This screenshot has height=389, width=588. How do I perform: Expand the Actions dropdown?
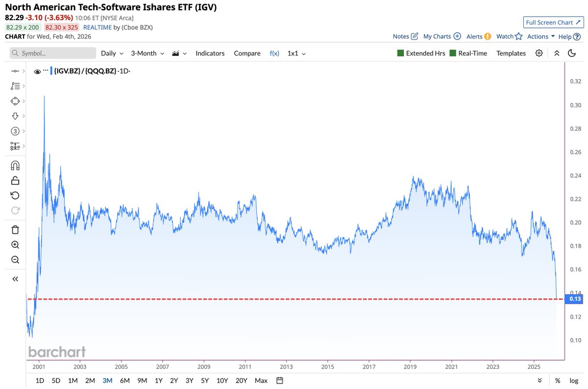[541, 36]
